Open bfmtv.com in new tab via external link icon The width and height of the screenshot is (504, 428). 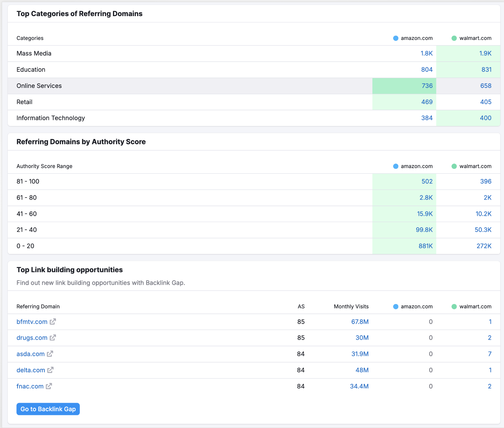click(53, 322)
